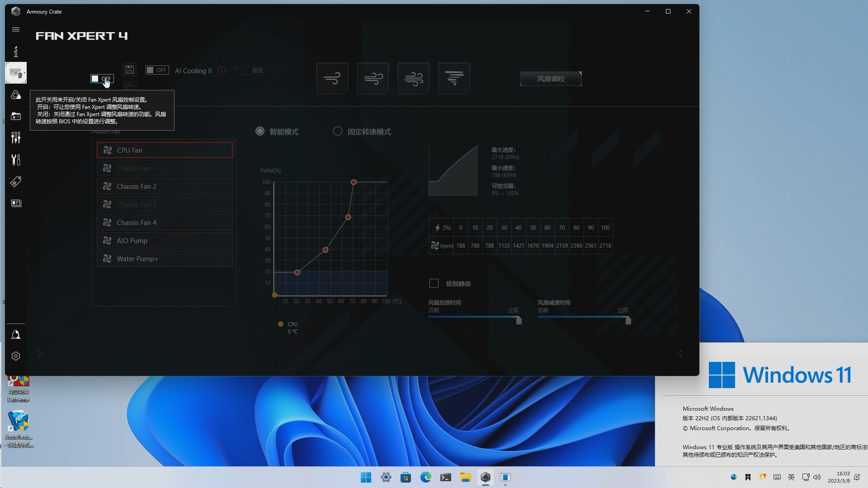Select the 固定转速模式 radio button

pos(338,131)
